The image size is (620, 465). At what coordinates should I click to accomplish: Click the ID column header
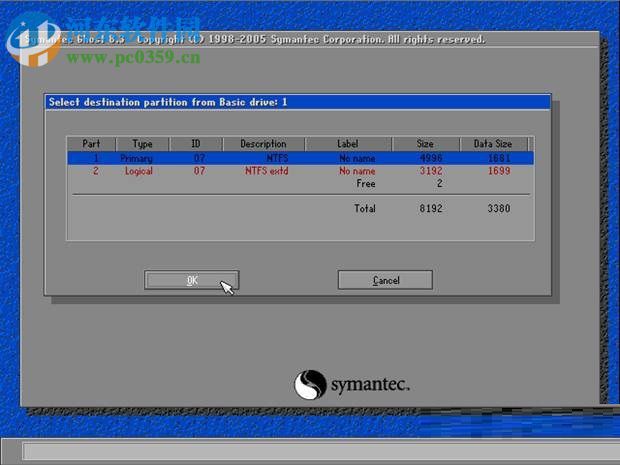(x=196, y=144)
